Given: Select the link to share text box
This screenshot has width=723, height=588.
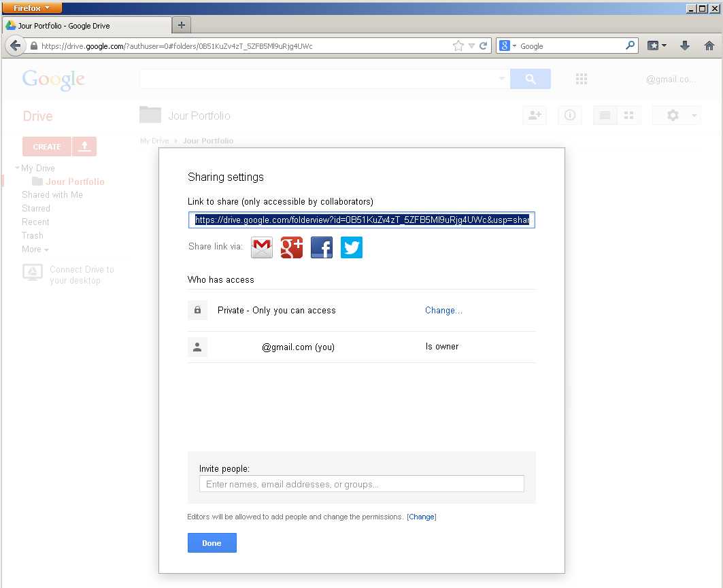Looking at the screenshot, I should click(x=361, y=220).
